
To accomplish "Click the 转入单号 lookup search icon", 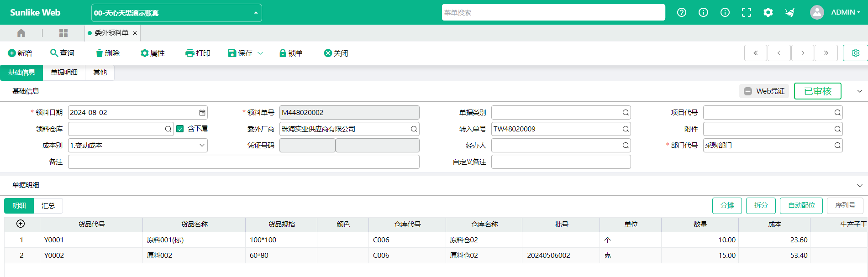I will pos(626,129).
